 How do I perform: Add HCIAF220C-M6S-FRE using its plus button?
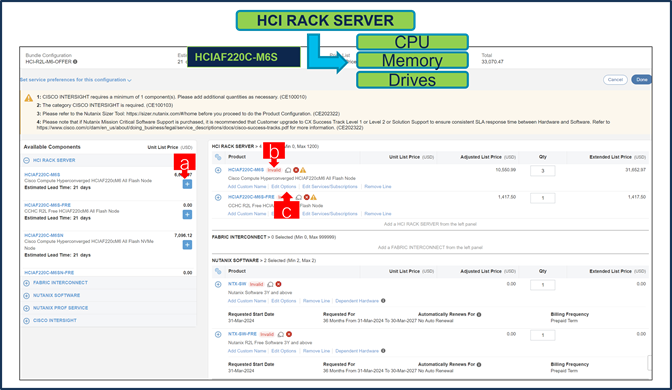pos(187,214)
